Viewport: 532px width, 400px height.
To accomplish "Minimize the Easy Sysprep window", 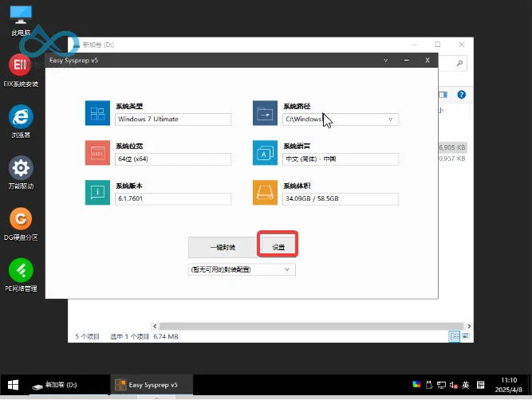I will 407,61.
